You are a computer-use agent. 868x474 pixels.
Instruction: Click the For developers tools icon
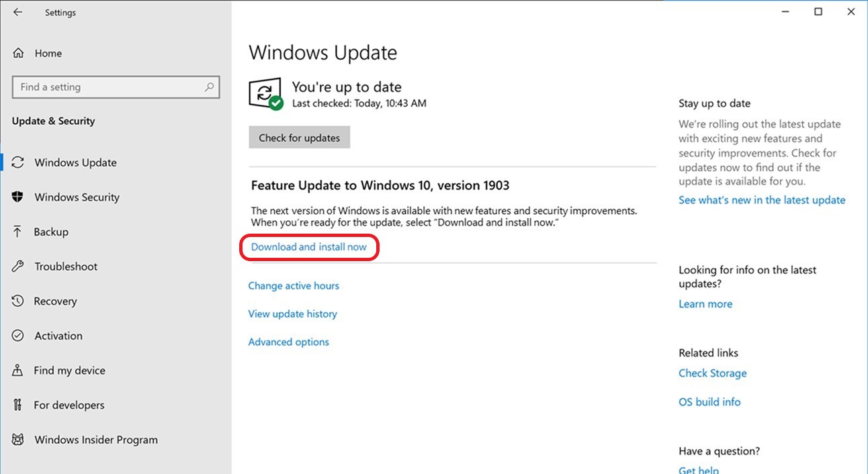coord(18,405)
